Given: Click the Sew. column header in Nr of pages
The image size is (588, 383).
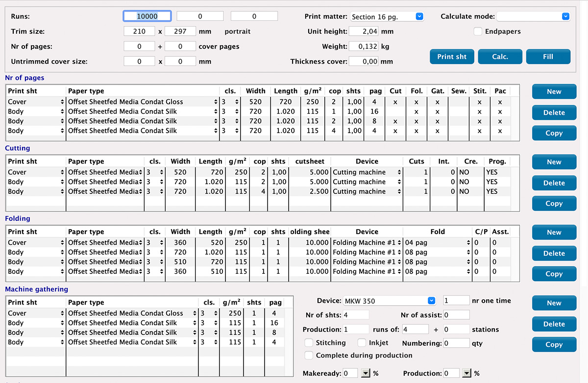Looking at the screenshot, I should [x=459, y=91].
